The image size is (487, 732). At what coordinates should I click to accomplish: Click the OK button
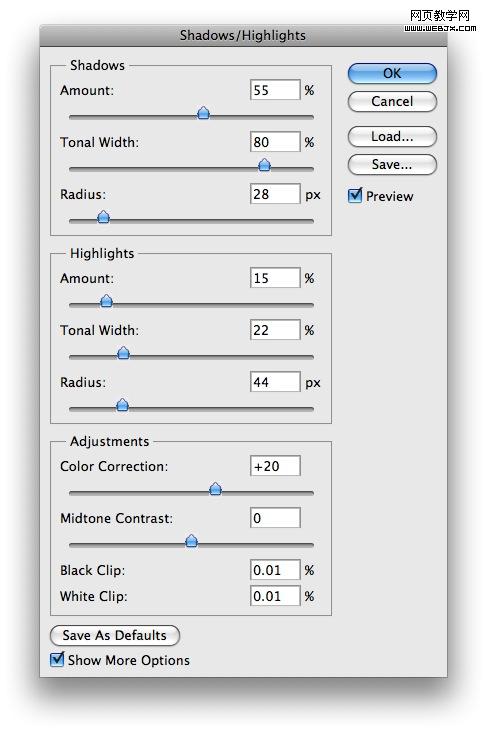click(392, 73)
